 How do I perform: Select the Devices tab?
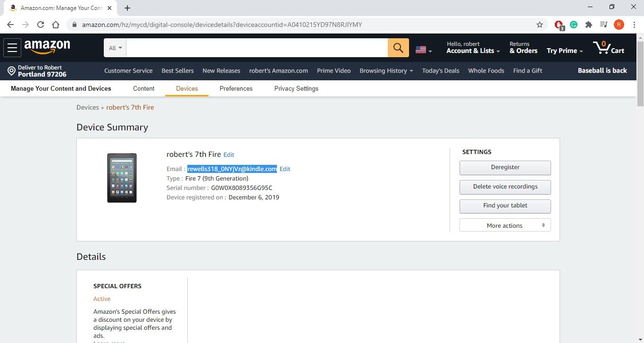coord(187,88)
